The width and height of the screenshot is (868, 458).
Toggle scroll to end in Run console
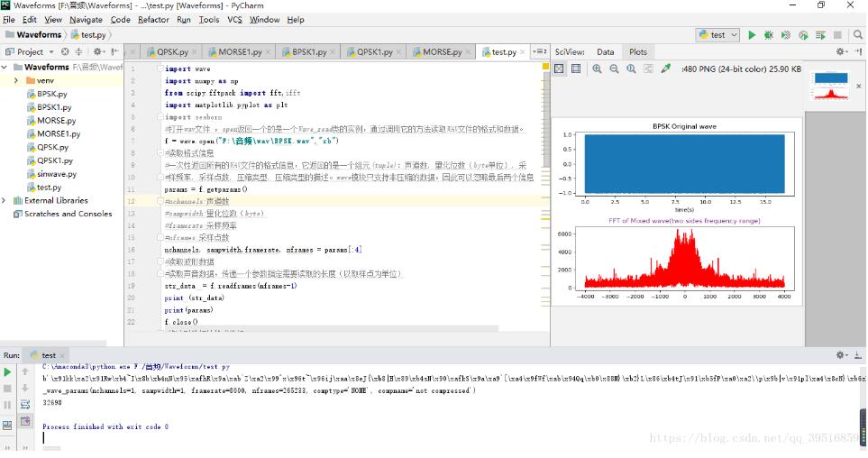click(25, 421)
